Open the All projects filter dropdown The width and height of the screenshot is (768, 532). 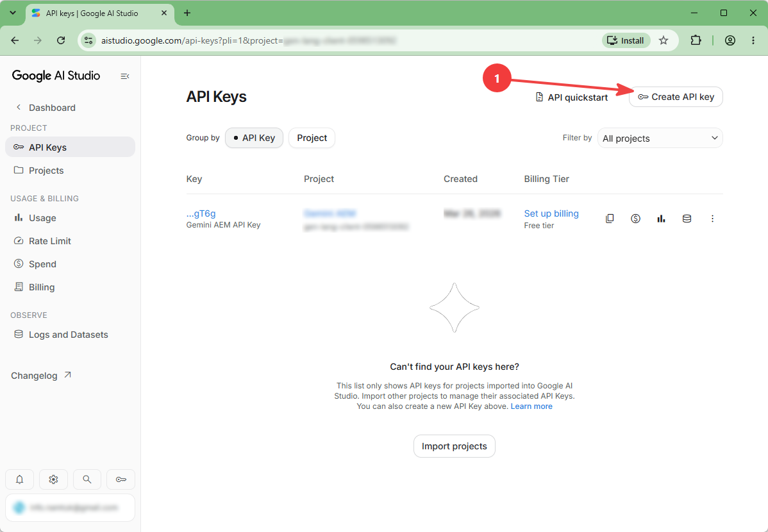point(660,138)
